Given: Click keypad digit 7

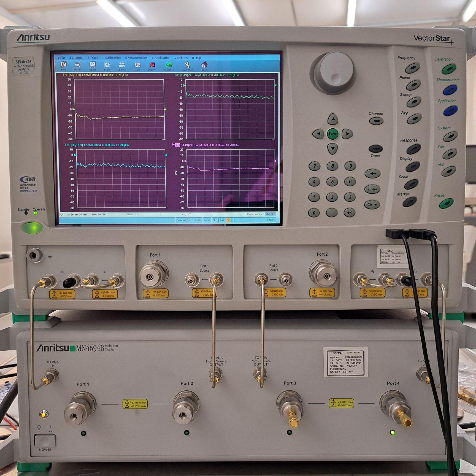Looking at the screenshot, I should click(x=315, y=166).
